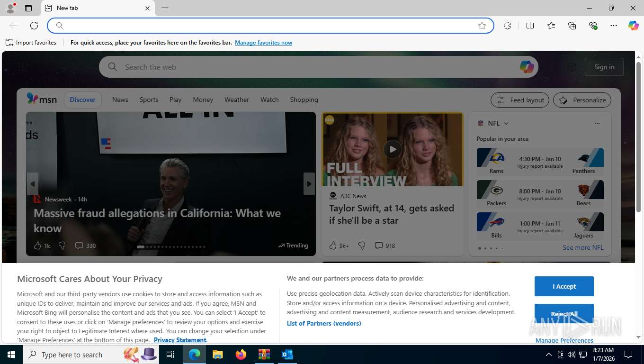This screenshot has height=364, width=644.
Task: Close the New tab tab
Action: click(x=147, y=8)
